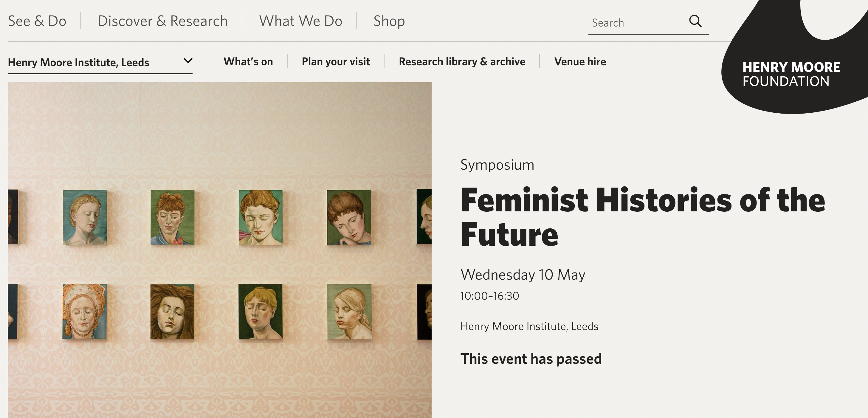
Task: Click the gallery wall hero image
Action: click(219, 250)
